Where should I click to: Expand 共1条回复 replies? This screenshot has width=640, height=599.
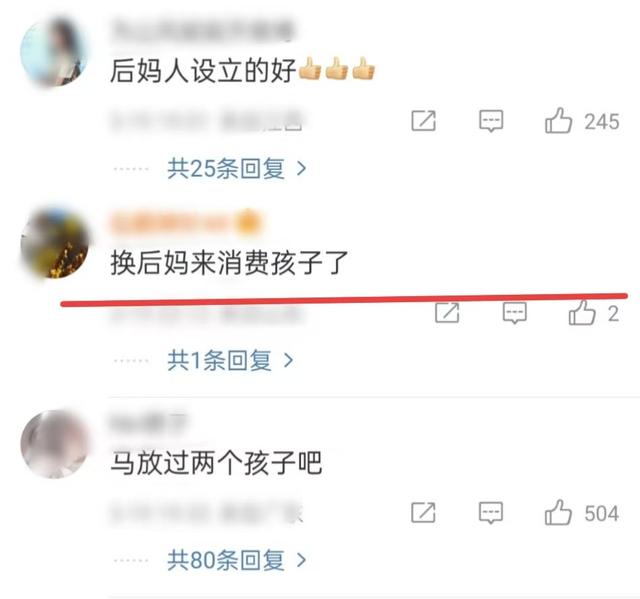(x=230, y=360)
